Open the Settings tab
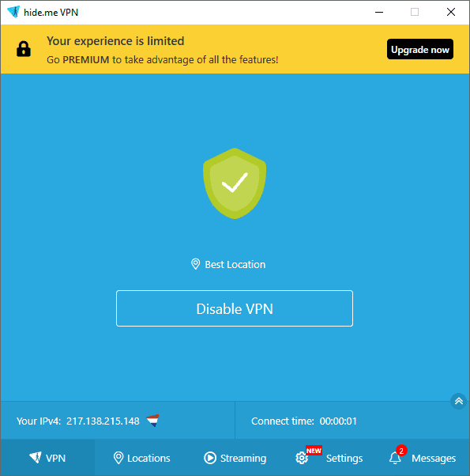The width and height of the screenshot is (470, 476). 329,458
